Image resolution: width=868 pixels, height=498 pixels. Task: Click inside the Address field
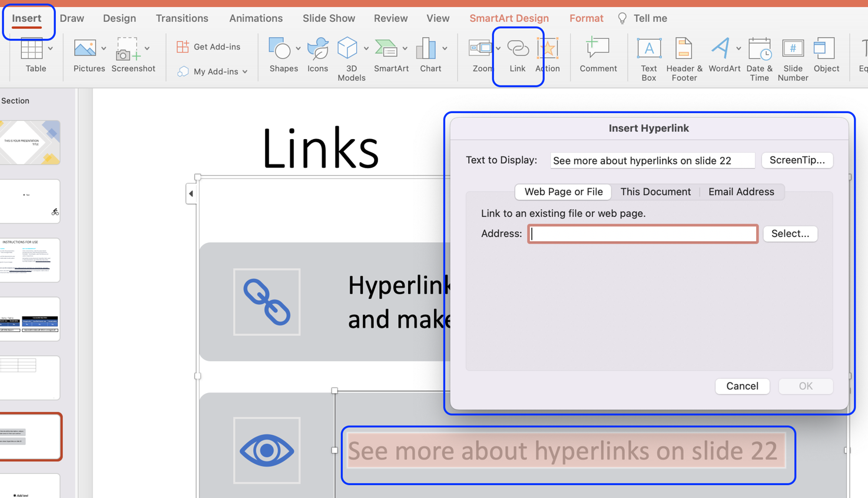[641, 233]
